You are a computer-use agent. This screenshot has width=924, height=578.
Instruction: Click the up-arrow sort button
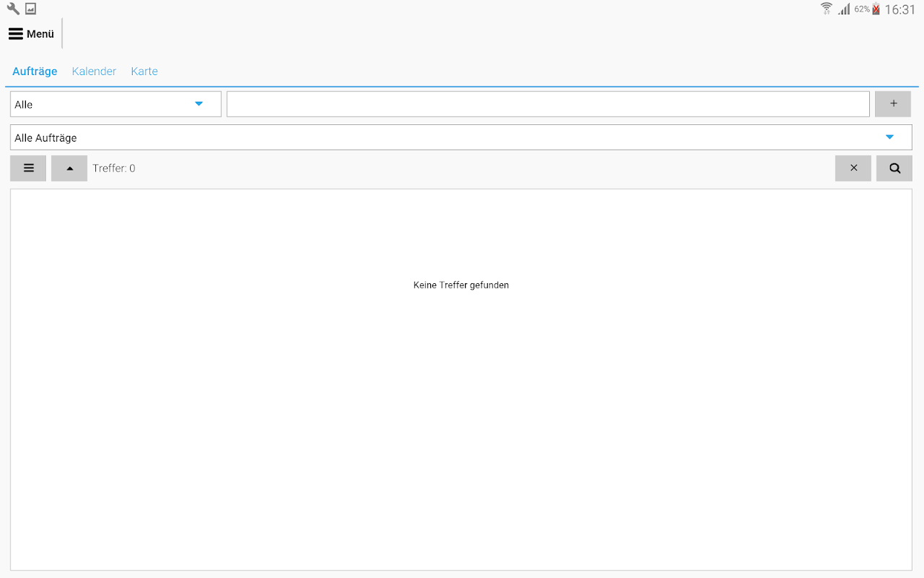pos(69,168)
